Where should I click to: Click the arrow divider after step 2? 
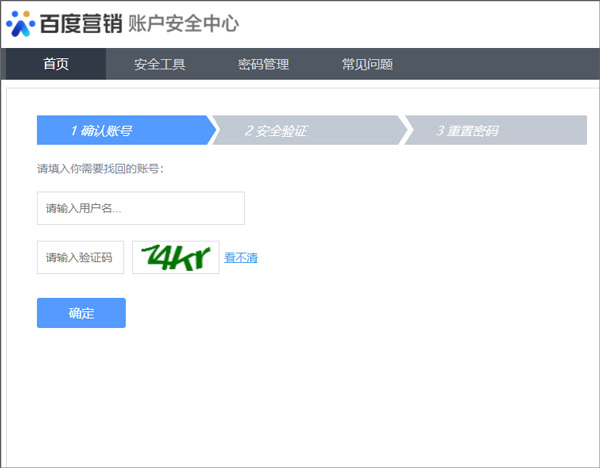404,130
